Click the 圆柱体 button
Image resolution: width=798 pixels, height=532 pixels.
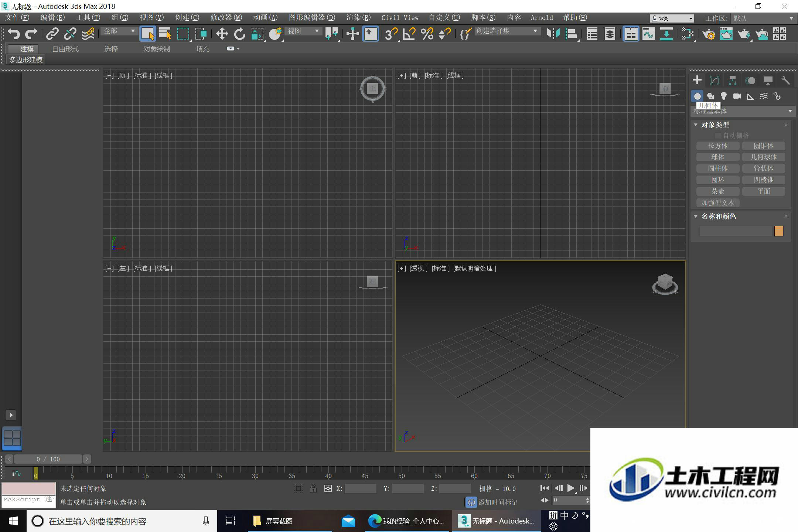pyautogui.click(x=718, y=168)
